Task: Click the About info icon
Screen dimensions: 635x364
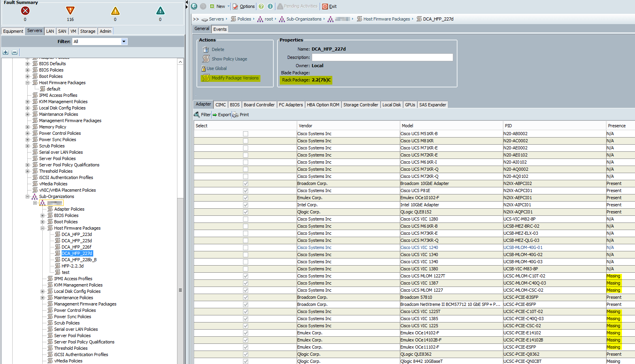Action: [x=270, y=6]
